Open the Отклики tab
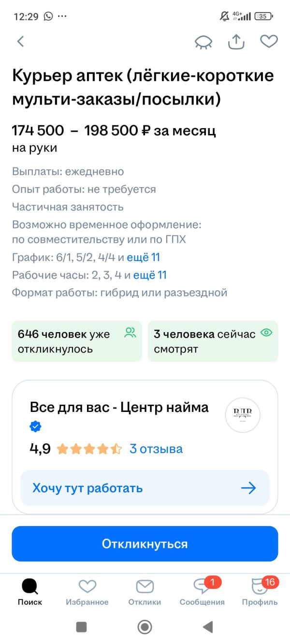Image resolution: width=290 pixels, height=644 pixels. coord(145,593)
